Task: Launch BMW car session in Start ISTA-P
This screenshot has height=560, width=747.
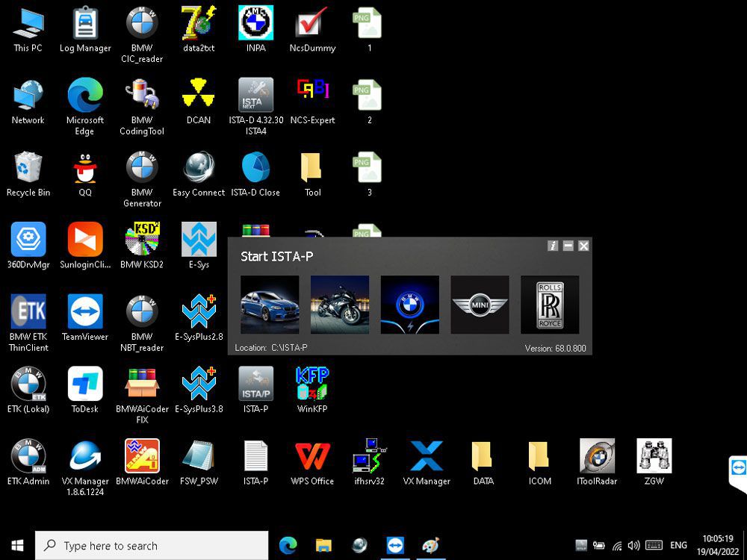Action: click(x=270, y=305)
